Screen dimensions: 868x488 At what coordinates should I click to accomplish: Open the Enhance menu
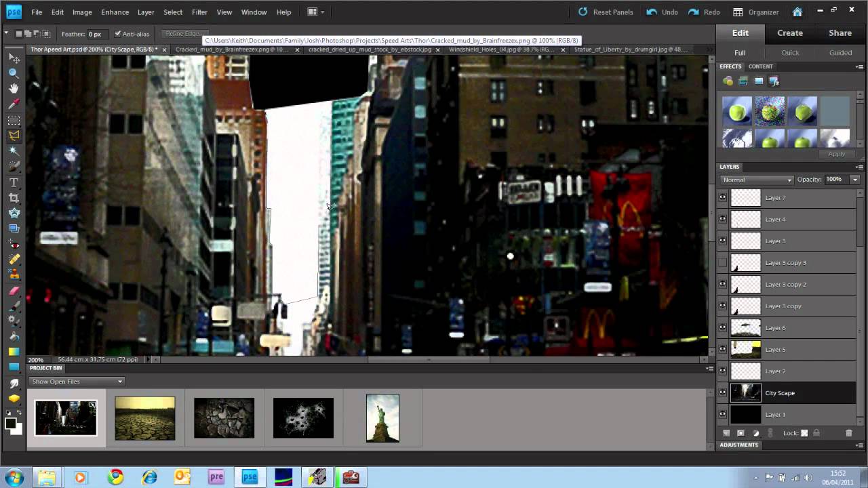(115, 12)
